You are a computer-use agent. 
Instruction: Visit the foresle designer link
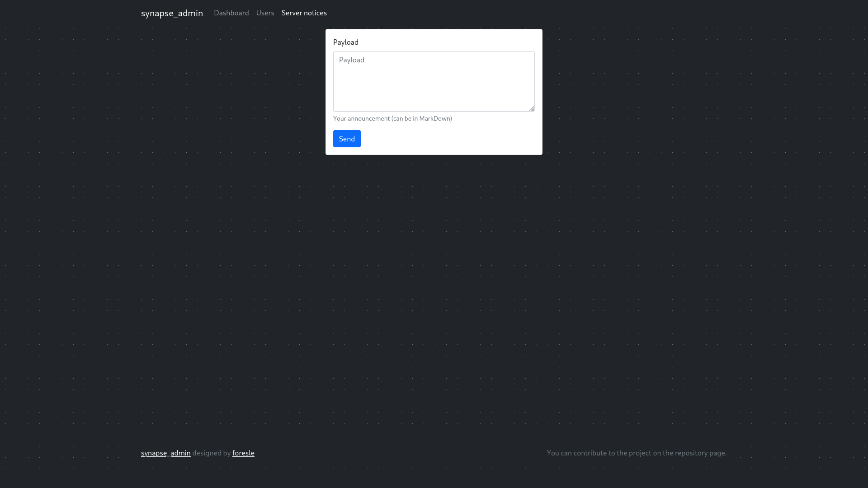243,453
